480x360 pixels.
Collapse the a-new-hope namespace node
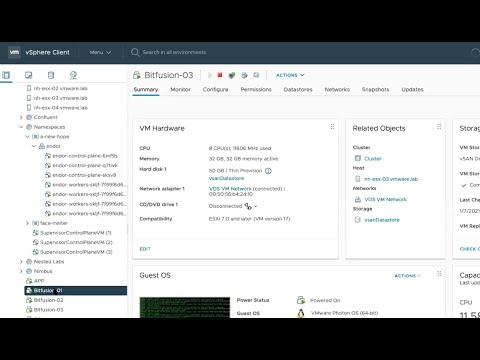pos(27,137)
